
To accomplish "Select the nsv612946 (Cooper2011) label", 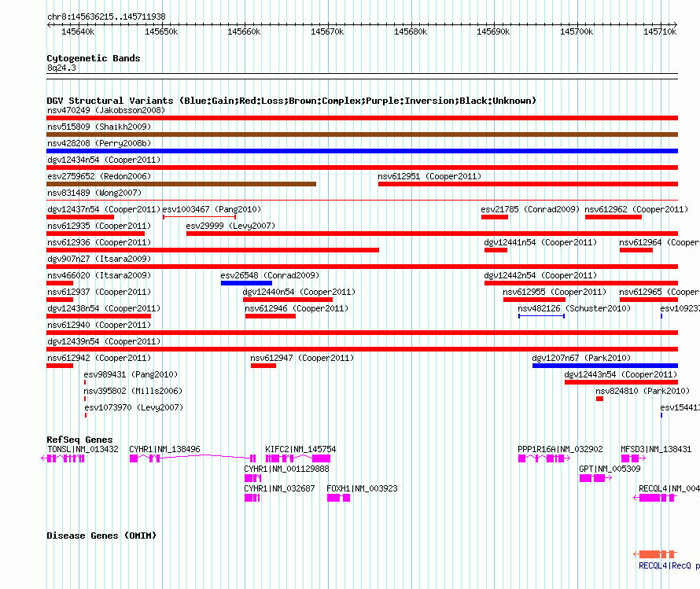I will tap(297, 308).
